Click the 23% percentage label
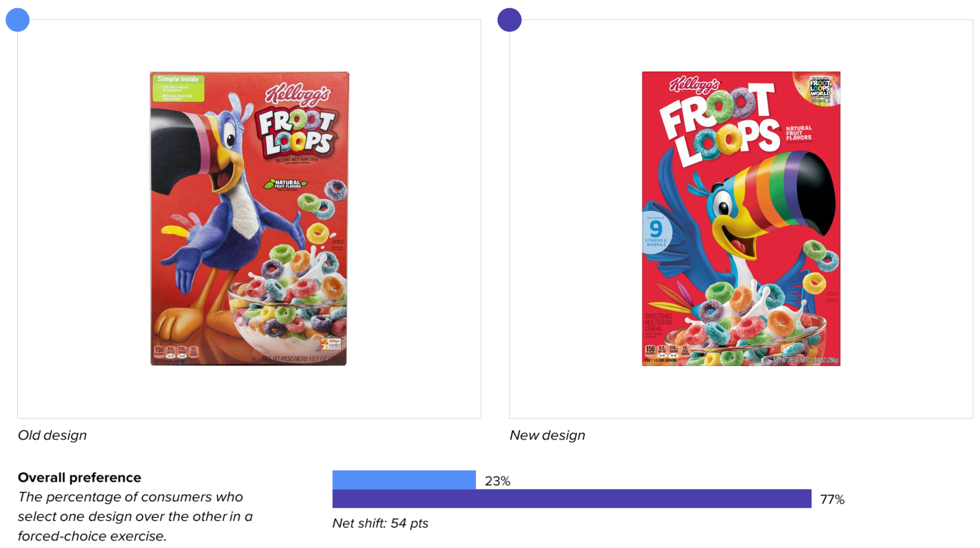The width and height of the screenshot is (980, 548). tap(498, 481)
